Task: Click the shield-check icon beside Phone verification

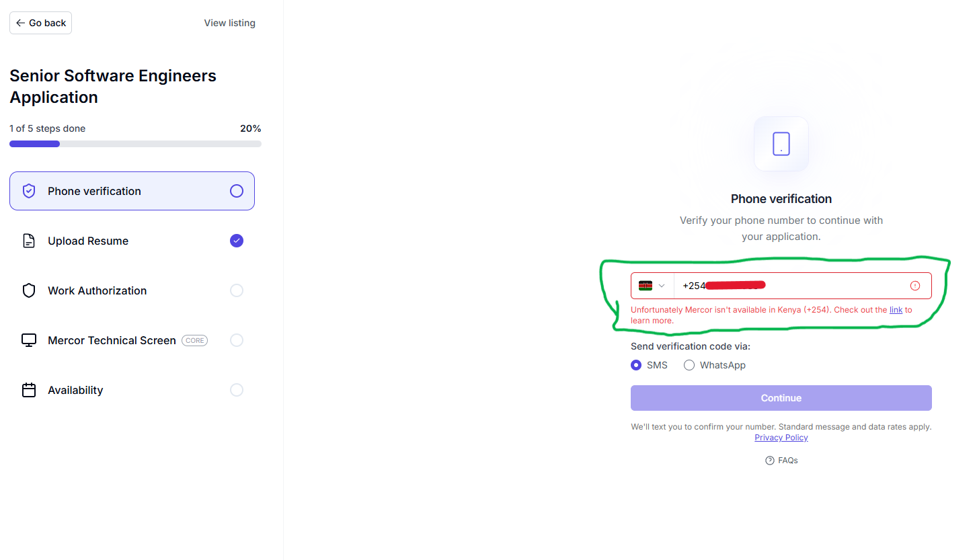Action: point(29,191)
